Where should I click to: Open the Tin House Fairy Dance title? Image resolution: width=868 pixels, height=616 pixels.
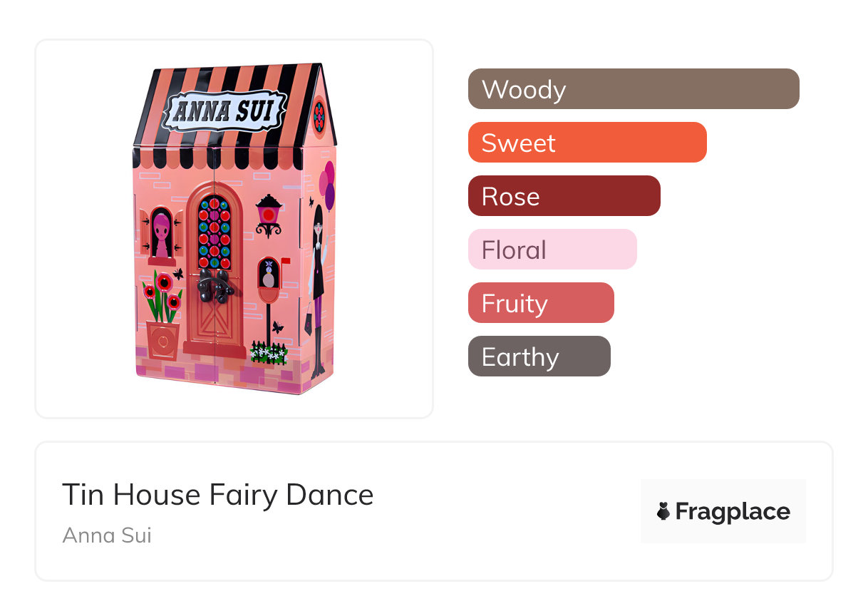coord(217,495)
